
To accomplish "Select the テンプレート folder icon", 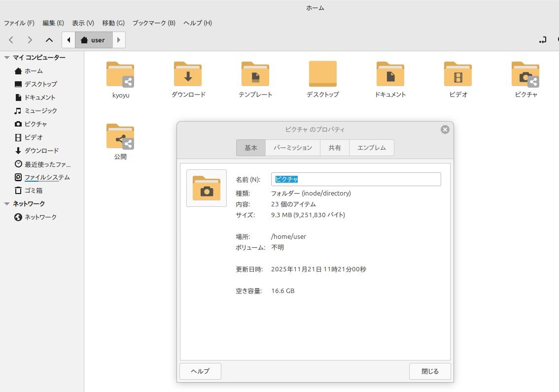I will (x=255, y=74).
